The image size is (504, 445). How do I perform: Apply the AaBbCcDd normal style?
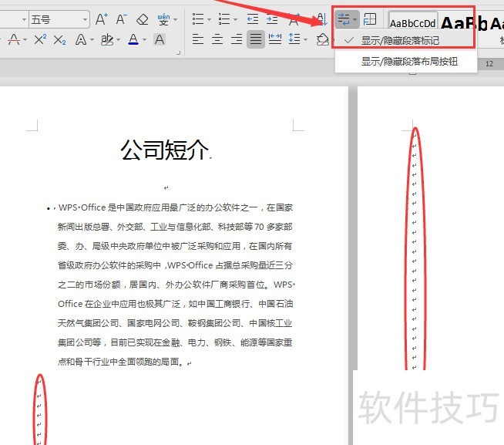[x=412, y=23]
